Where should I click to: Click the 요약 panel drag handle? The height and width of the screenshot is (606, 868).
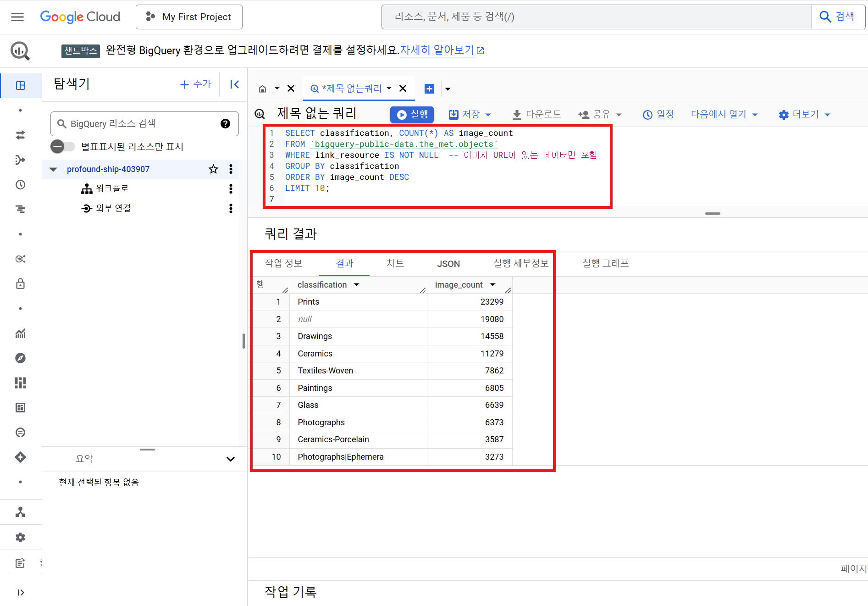(x=147, y=450)
